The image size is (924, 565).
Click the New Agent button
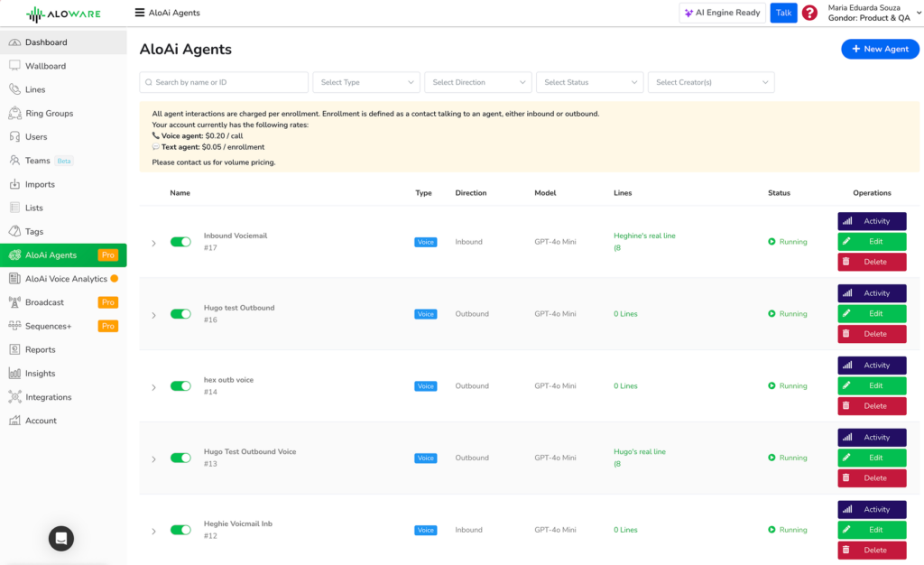pyautogui.click(x=880, y=49)
